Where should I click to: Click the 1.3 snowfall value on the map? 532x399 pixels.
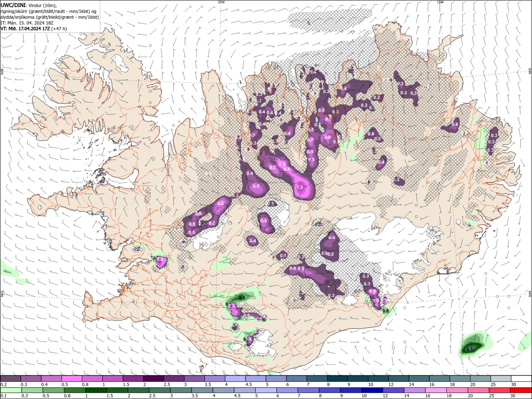click(300, 187)
